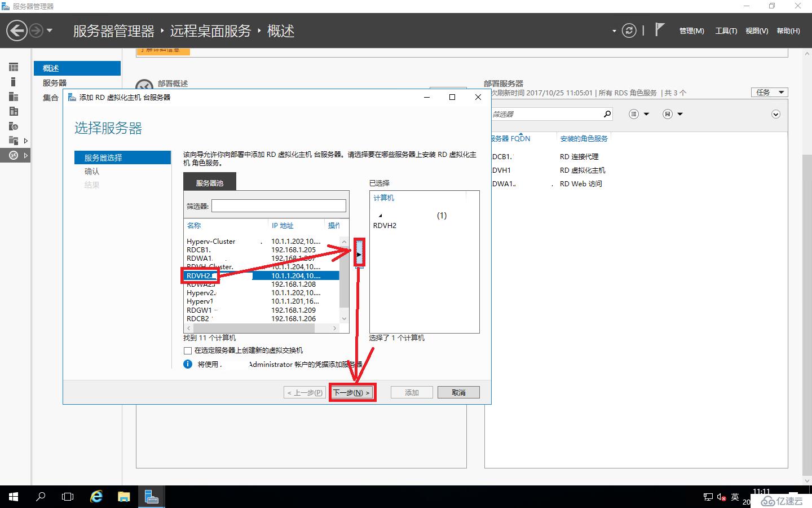Viewport: 812px width, 508px height.
Task: Select the fourth icon down in the left sidebar
Action: [14, 111]
